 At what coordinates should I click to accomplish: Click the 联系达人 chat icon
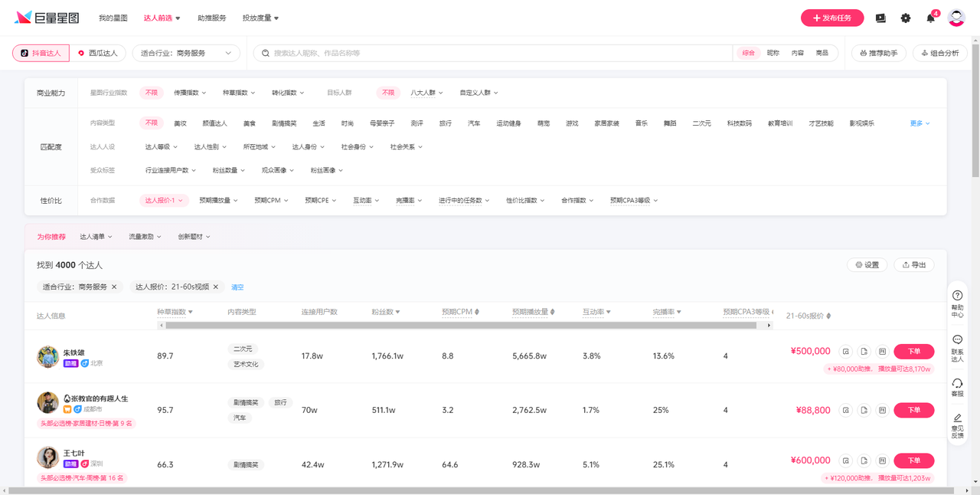957,340
